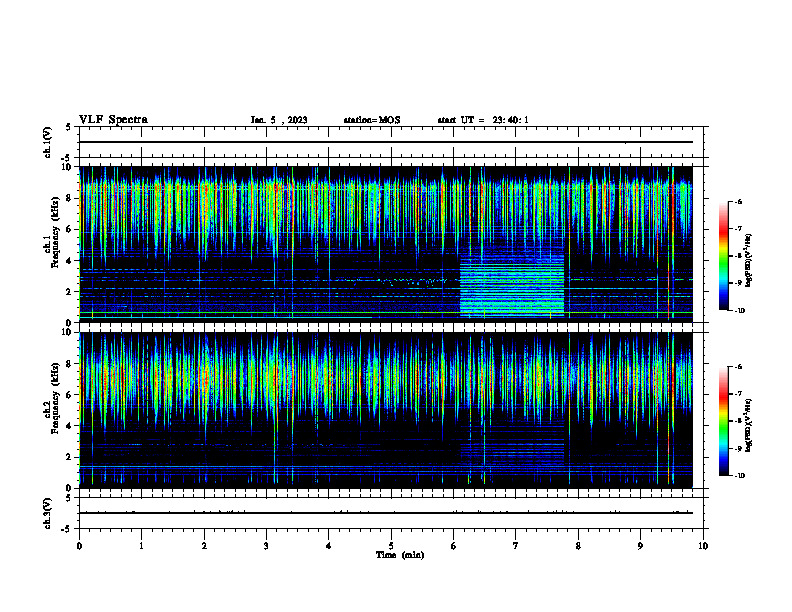Click the "ch.1(V)" top panel label
The width and height of the screenshot is (792, 612).
pos(47,142)
